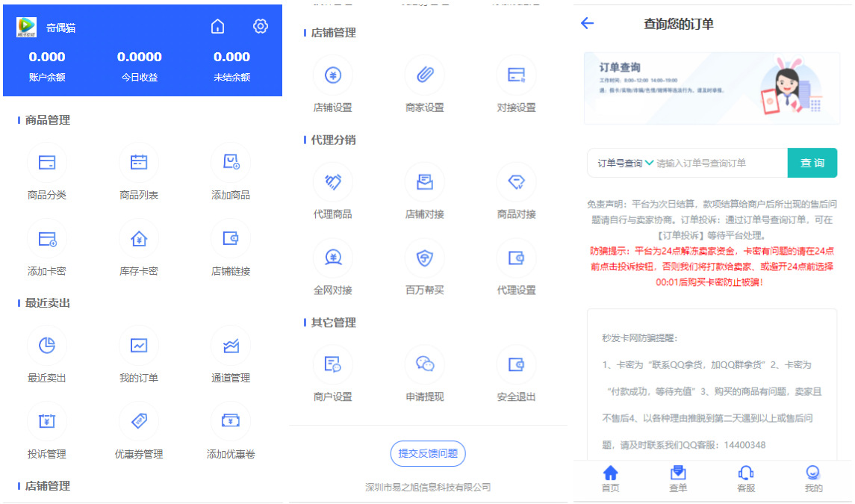Open 店铺链接 icon
Viewport: 855px width, 504px height.
[x=231, y=238]
